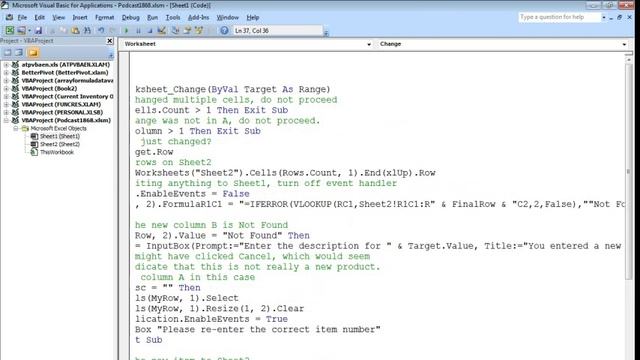Click the atpvbaen.xls project icon

(15, 64)
